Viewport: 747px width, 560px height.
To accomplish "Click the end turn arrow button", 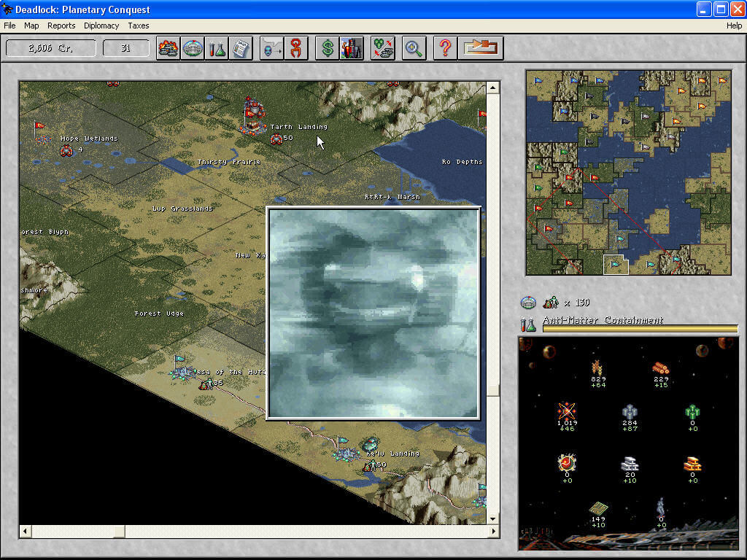I will pyautogui.click(x=481, y=48).
